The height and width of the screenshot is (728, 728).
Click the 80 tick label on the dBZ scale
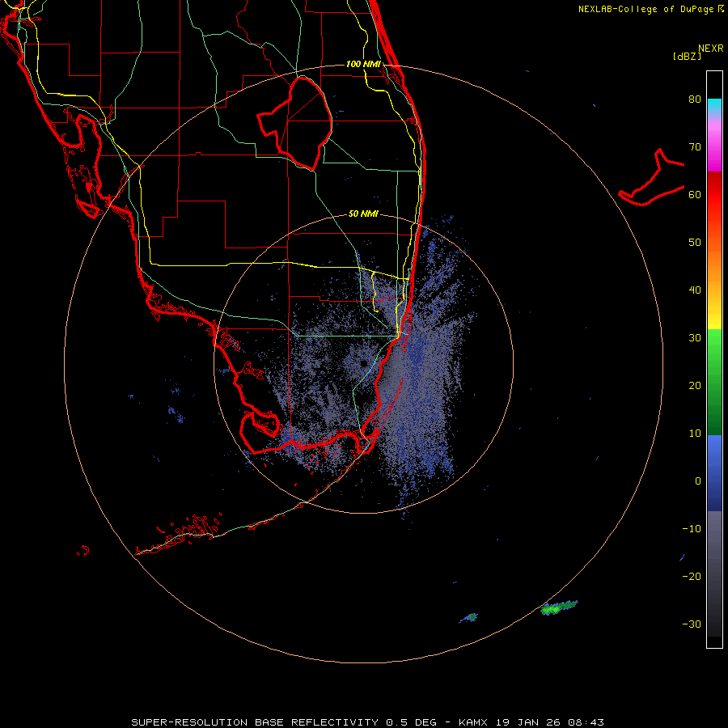tap(695, 99)
